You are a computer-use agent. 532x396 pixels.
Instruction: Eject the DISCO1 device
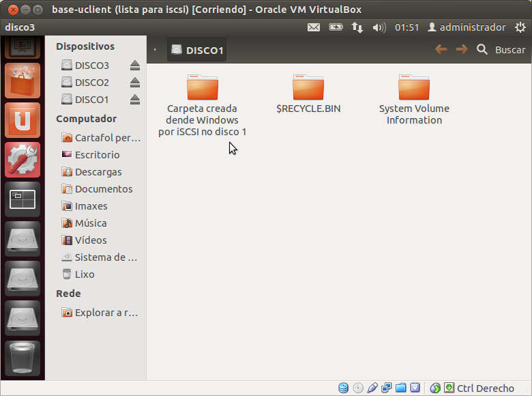coord(134,100)
